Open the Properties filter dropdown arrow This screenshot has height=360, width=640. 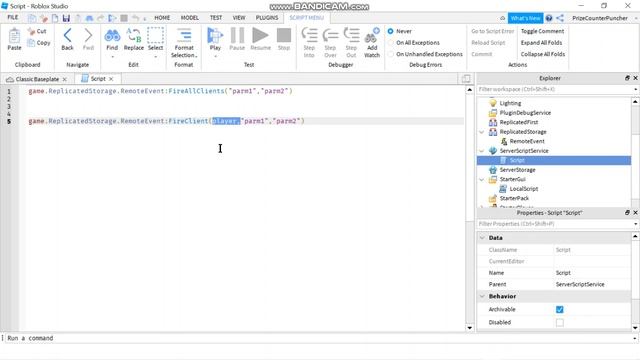tap(635, 224)
